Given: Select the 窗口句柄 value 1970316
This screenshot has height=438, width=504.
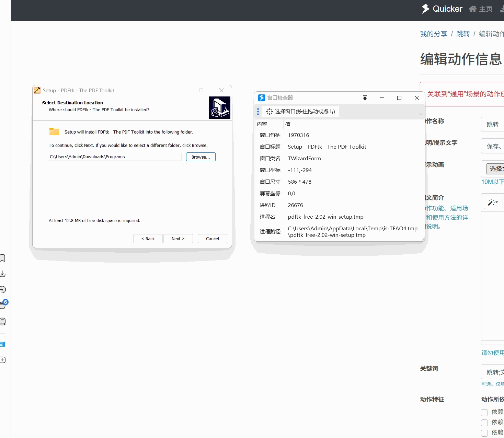Looking at the screenshot, I should [x=298, y=135].
